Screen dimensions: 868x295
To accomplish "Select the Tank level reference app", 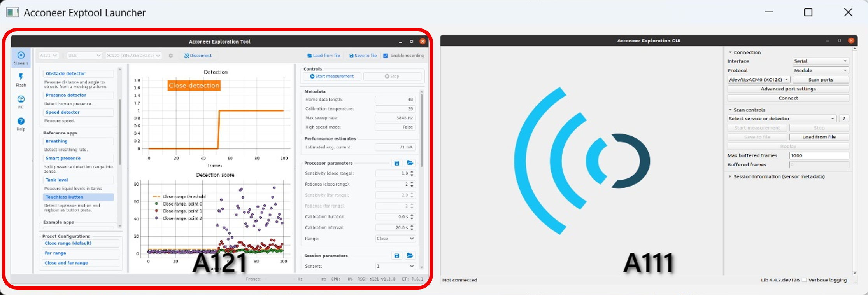I will click(78, 180).
